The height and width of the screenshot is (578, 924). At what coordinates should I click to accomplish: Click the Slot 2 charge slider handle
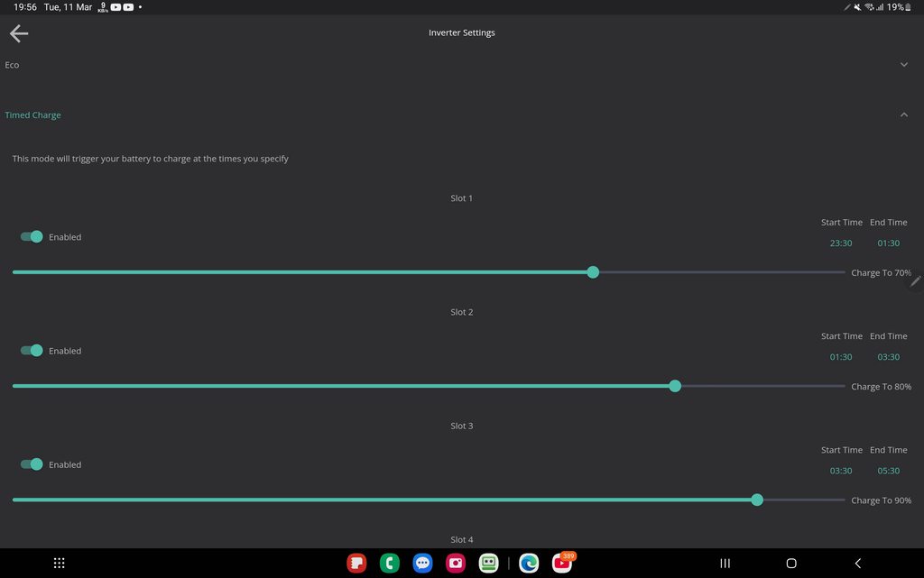[675, 386]
